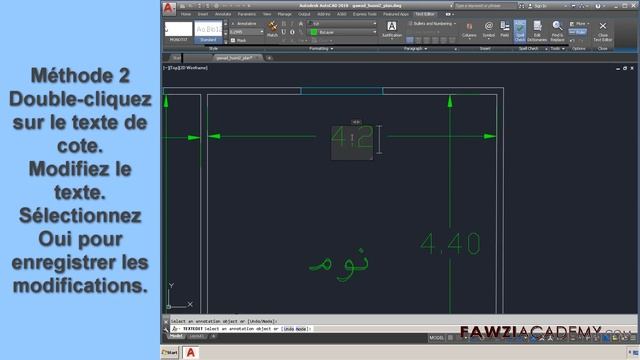Expand the Formatting panel
The image size is (640, 360).
pyautogui.click(x=321, y=49)
